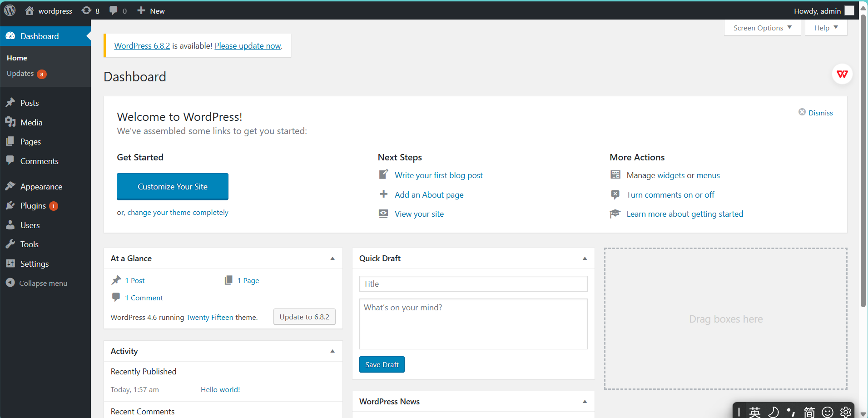
Task: Click the plus New icon in admin bar
Action: tap(141, 10)
